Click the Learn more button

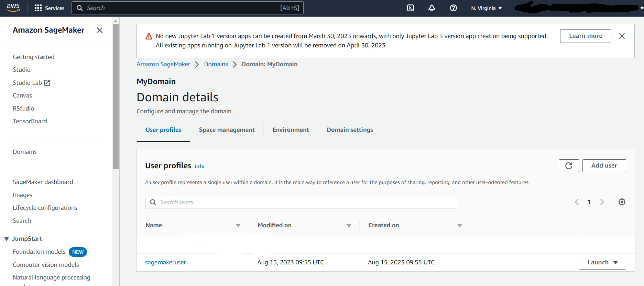[586, 36]
